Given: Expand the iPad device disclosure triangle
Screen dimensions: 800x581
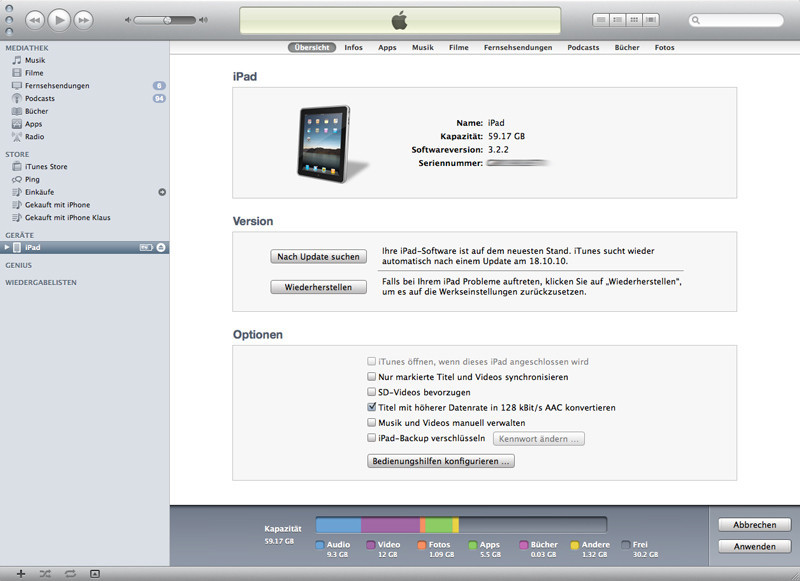Looking at the screenshot, I should pyautogui.click(x=7, y=247).
